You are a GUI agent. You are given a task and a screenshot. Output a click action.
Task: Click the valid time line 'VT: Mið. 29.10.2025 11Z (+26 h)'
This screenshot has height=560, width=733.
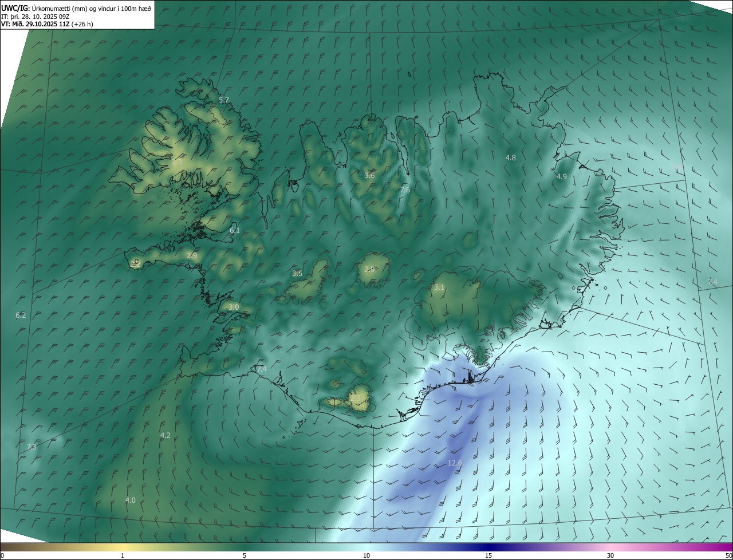(47, 24)
